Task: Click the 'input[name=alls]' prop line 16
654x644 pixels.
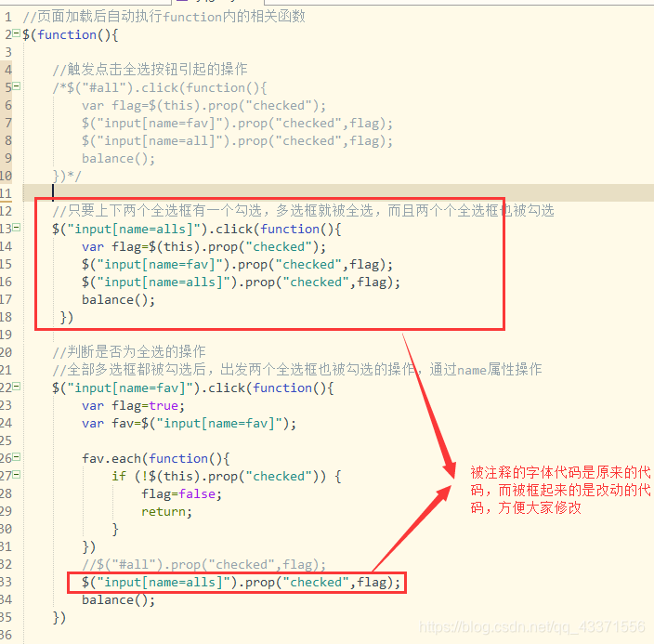Action: pos(242,283)
